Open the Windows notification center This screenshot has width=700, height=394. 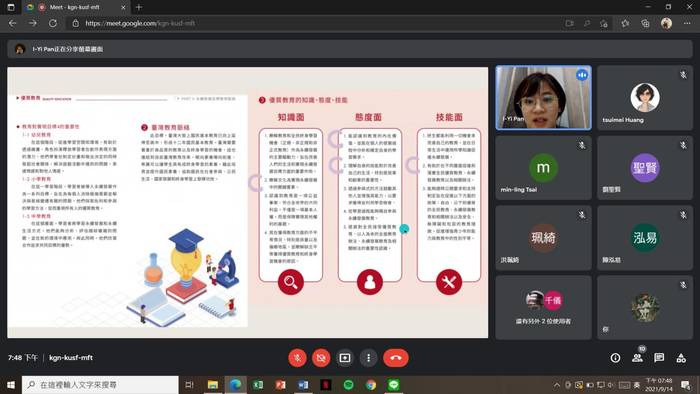tap(686, 385)
